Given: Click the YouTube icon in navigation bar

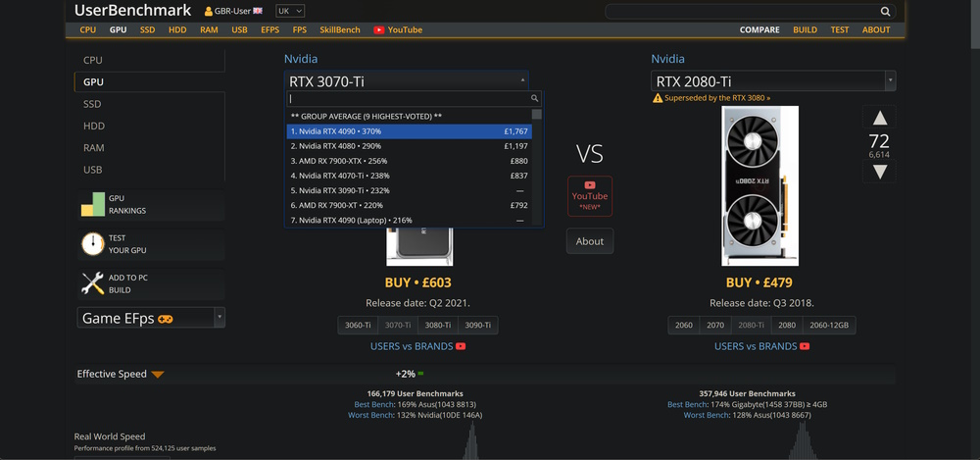Looking at the screenshot, I should tap(378, 30).
